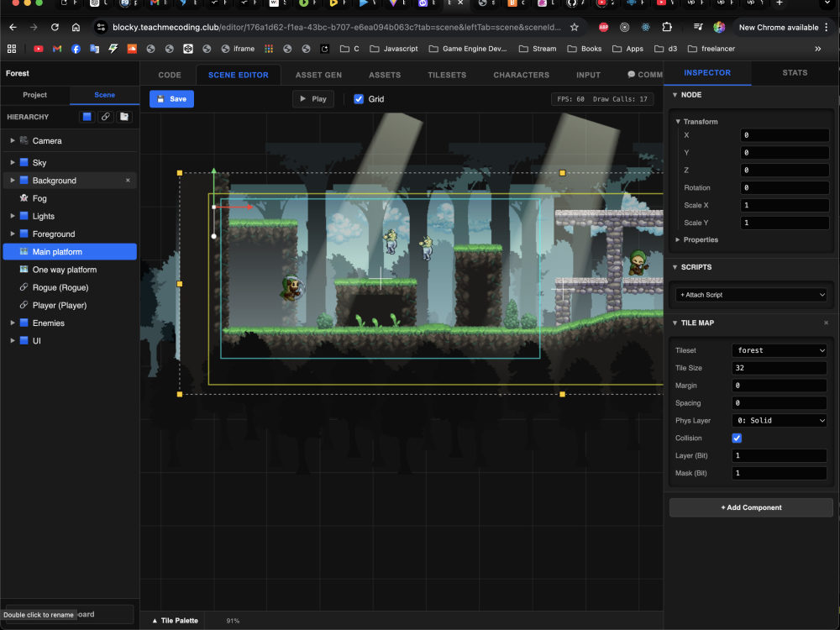Image resolution: width=840 pixels, height=630 pixels.
Task: Click the Tile Size input field
Action: click(x=780, y=368)
